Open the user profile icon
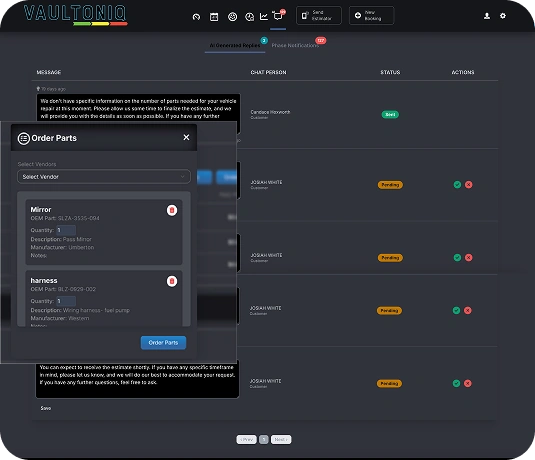Image resolution: width=535 pixels, height=460 pixels. click(487, 16)
